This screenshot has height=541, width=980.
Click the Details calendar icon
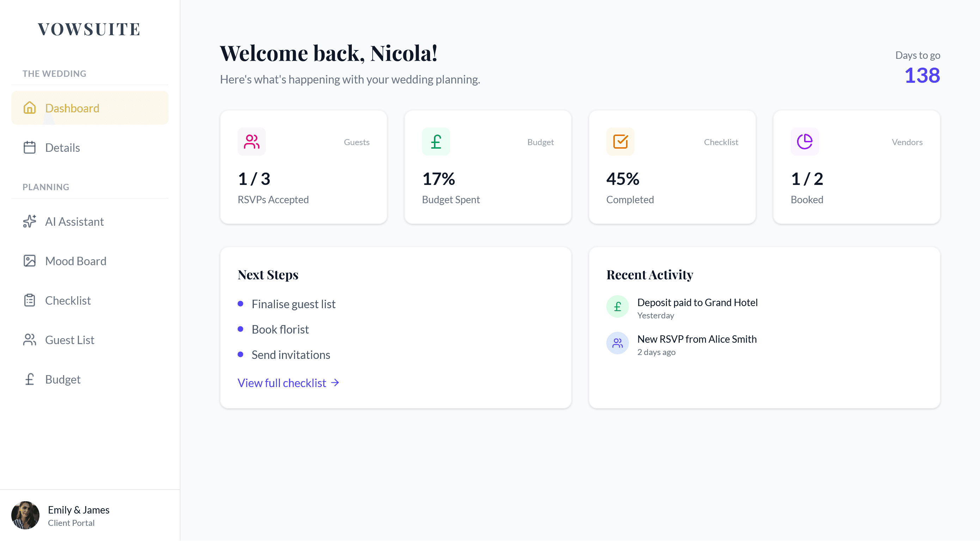tap(29, 148)
